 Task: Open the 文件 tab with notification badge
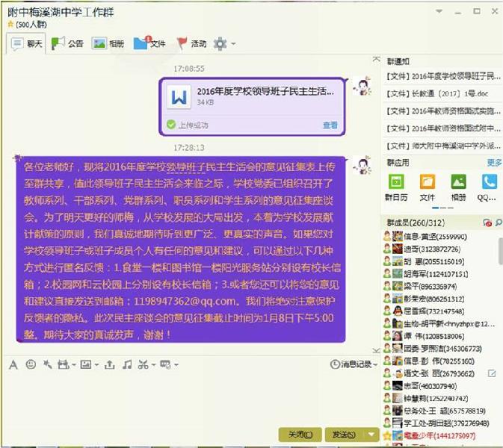149,44
